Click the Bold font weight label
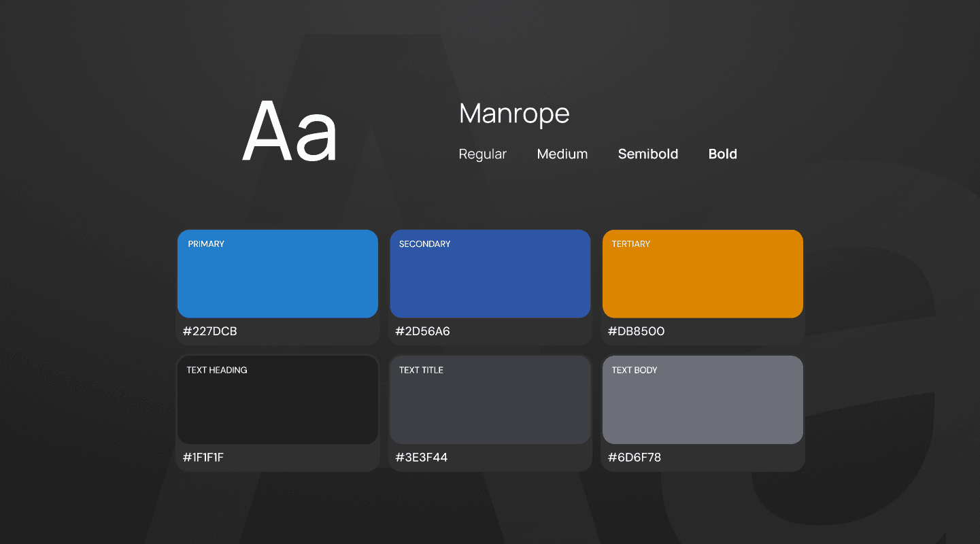The height and width of the screenshot is (544, 980). (x=723, y=154)
